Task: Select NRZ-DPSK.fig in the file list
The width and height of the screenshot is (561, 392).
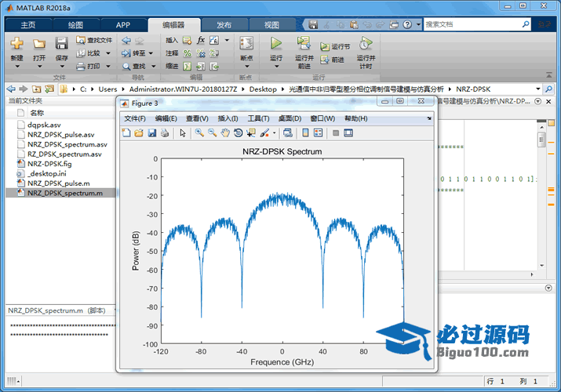Action: pyautogui.click(x=49, y=164)
